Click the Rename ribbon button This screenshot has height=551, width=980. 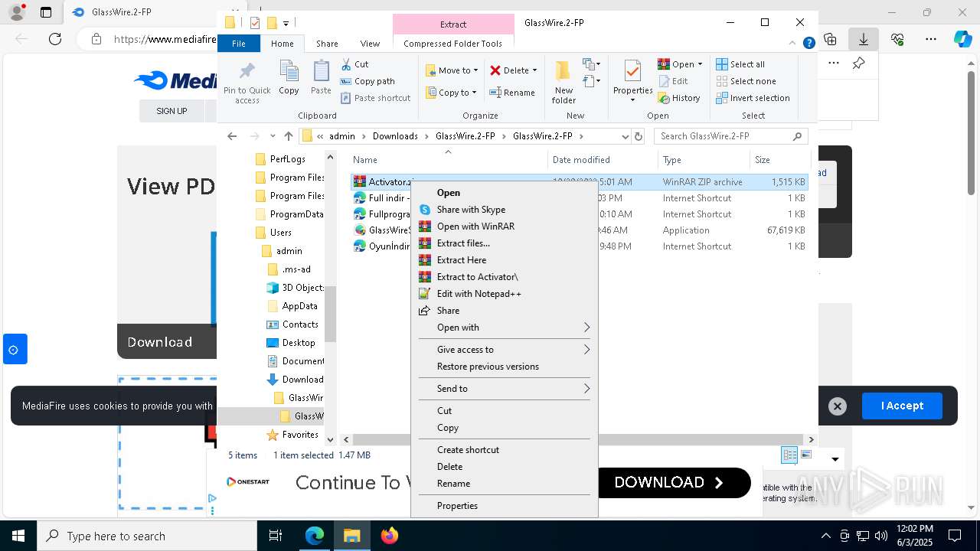[x=512, y=93]
